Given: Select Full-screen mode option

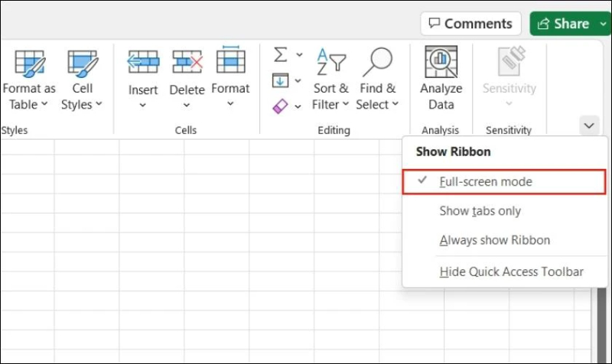Looking at the screenshot, I should pos(486,182).
